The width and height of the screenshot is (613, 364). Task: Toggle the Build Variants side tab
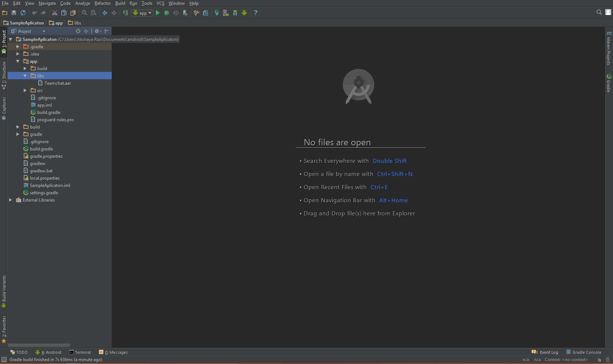tap(4, 292)
